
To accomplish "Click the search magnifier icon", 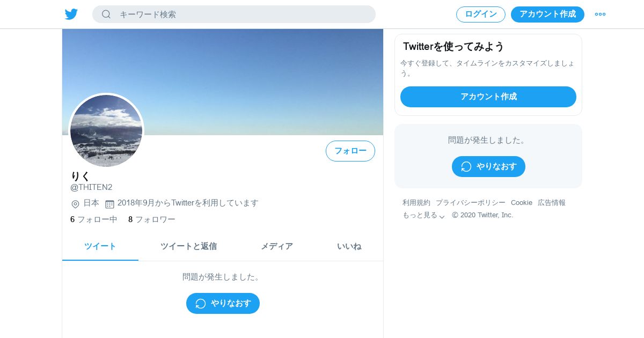I will coord(106,14).
